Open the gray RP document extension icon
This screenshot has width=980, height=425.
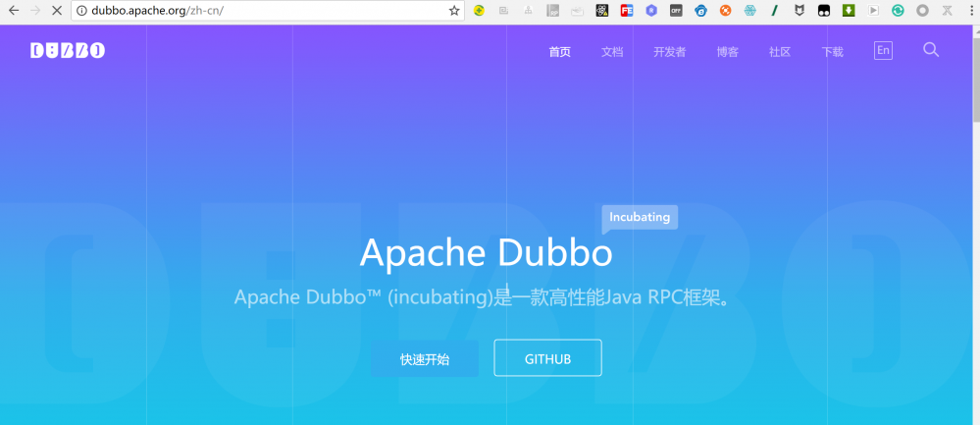tap(552, 11)
